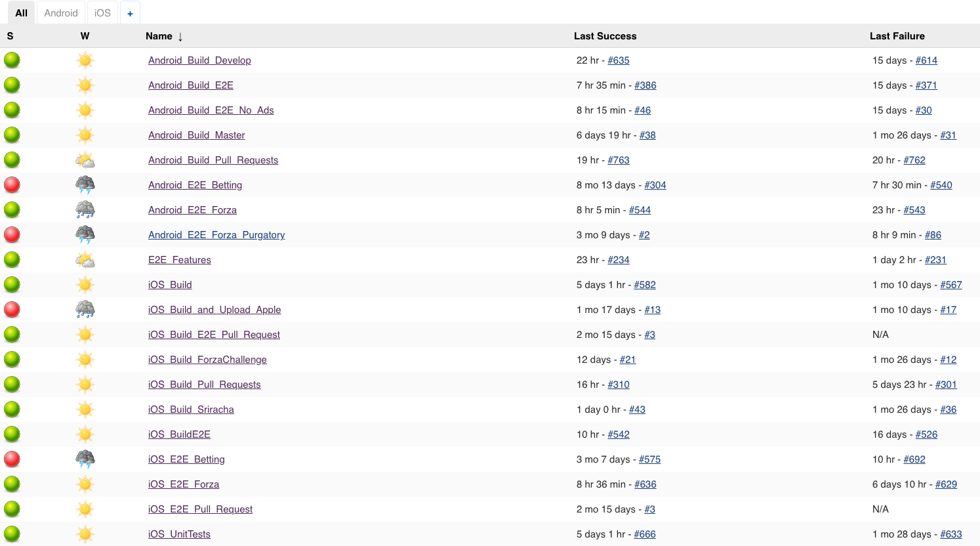Open last success build #304
This screenshot has height=546, width=980.
tap(655, 185)
